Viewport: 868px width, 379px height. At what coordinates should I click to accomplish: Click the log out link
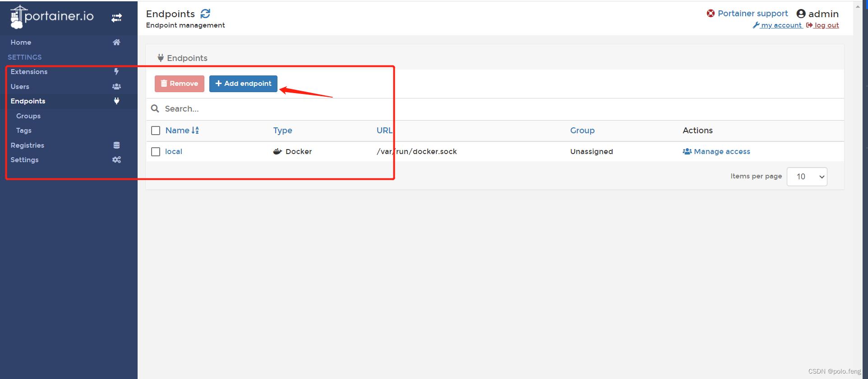click(x=826, y=25)
